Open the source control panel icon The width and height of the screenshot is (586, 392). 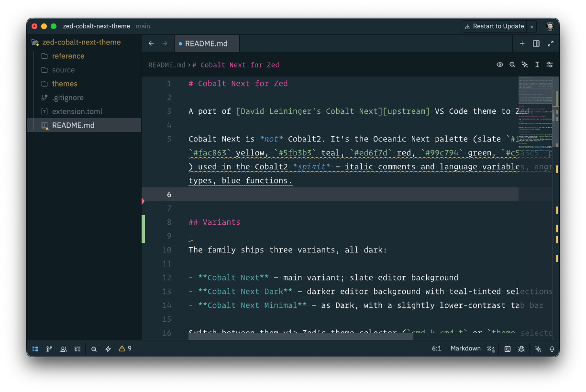tap(49, 349)
